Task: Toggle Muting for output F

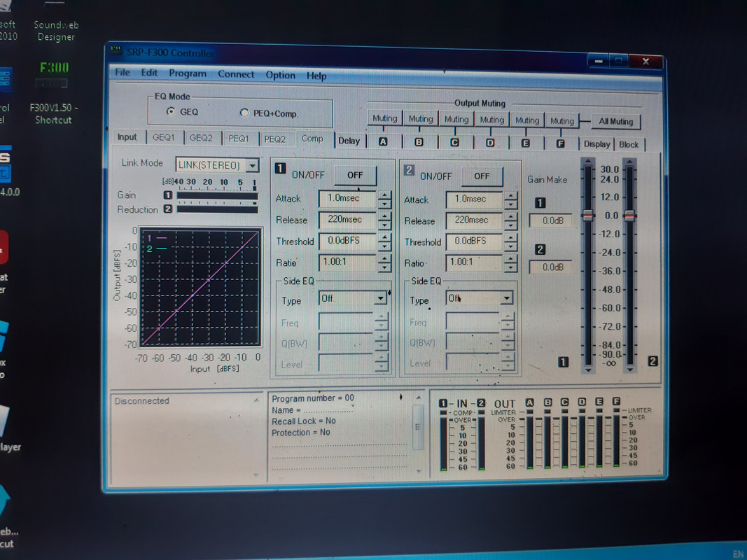Action: pos(562,121)
